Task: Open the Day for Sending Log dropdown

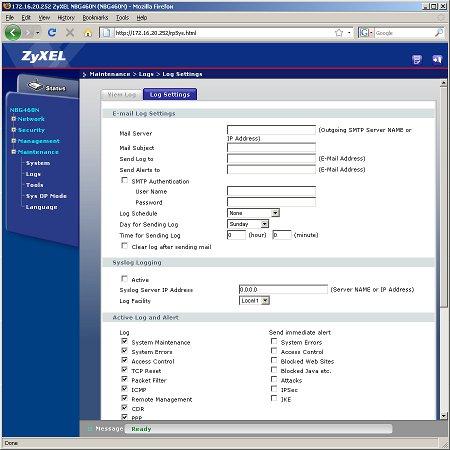Action: (248, 224)
